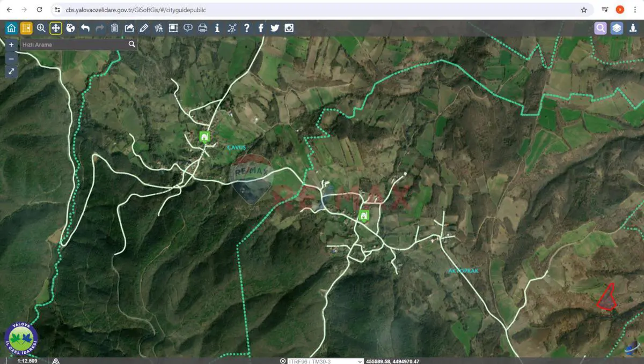This screenshot has height=364, width=644.
Task: Open the Facebook link icon
Action: tap(261, 28)
